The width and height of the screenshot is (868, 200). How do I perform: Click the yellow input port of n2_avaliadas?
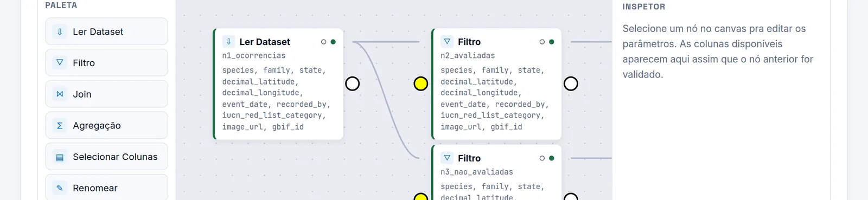pos(421,83)
